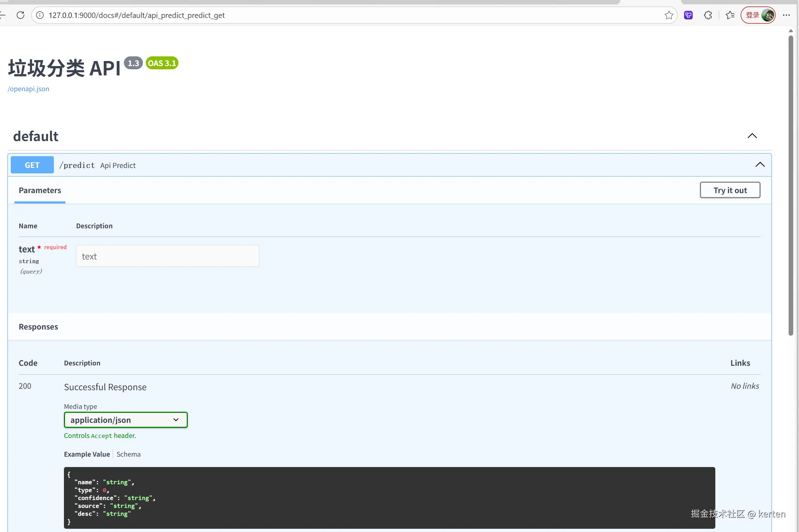Click the page vertical scrollbar
Screen dimensions: 799x532
click(x=790, y=185)
